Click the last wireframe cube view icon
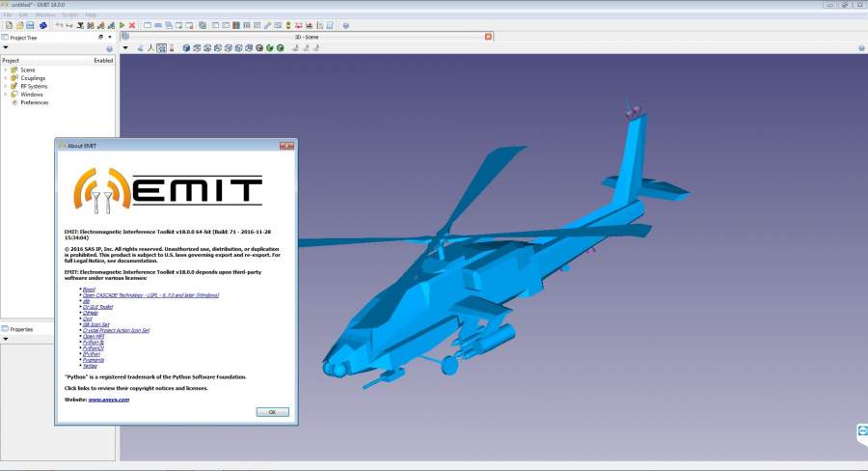 (x=249, y=48)
